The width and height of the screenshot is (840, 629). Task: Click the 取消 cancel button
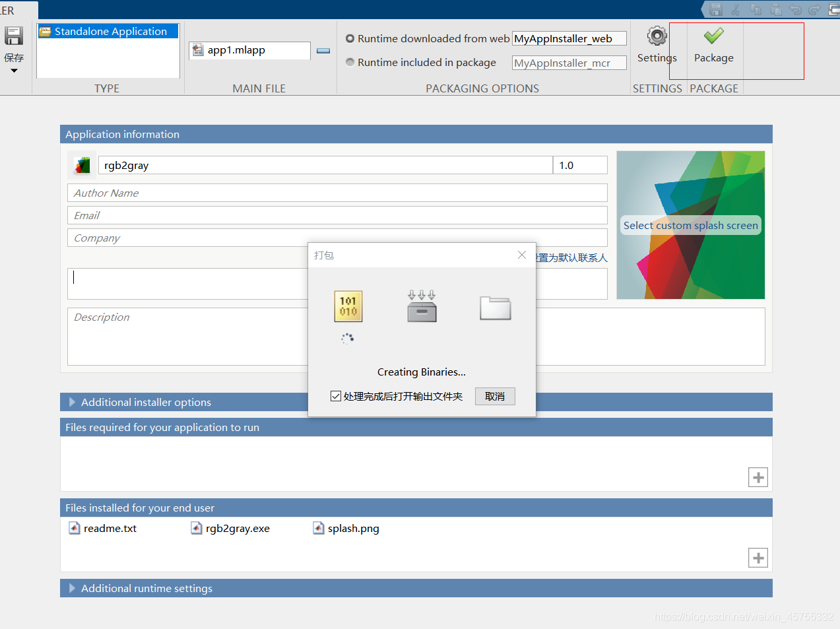pos(495,396)
